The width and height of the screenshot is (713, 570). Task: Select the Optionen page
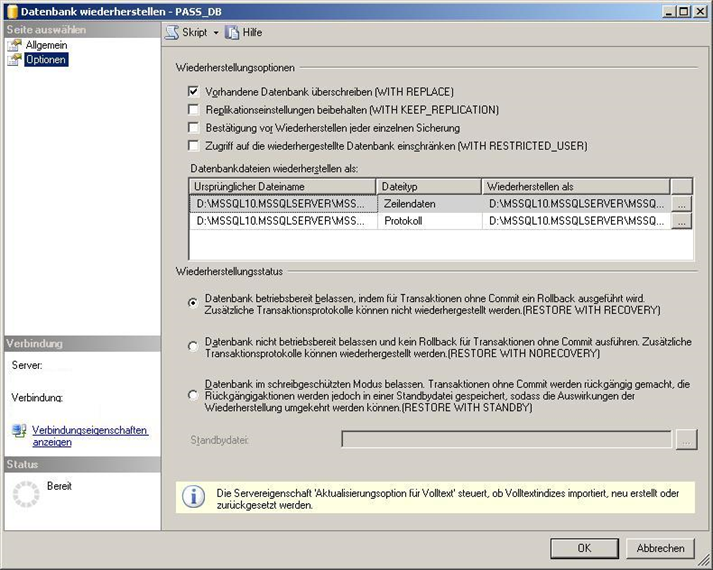click(x=46, y=60)
